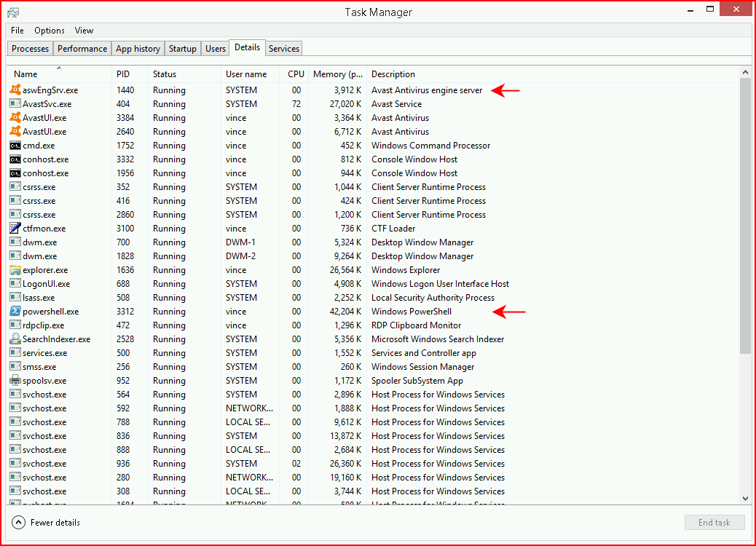Click the CPU value 72 cell
This screenshot has height=546, width=756.
pos(296,103)
